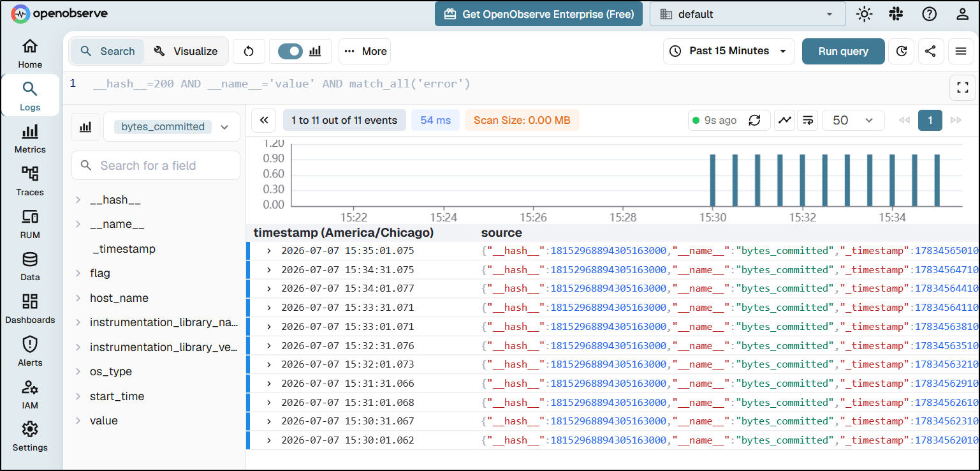Expand the host_name field
980x471 pixels.
click(78, 298)
